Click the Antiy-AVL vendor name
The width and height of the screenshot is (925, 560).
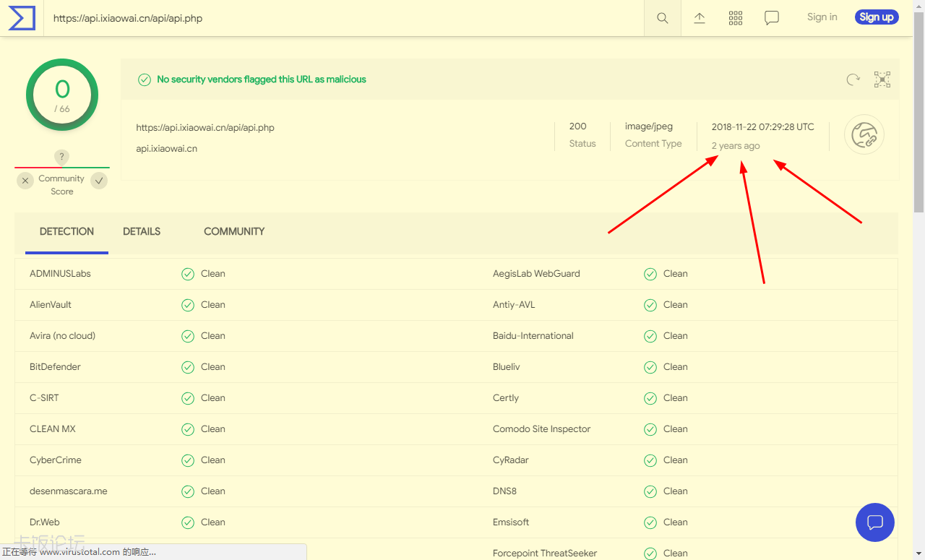pos(514,305)
